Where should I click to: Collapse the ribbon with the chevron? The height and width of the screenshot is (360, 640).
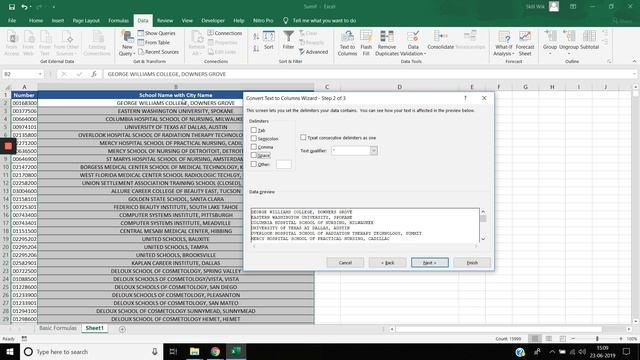634,61
